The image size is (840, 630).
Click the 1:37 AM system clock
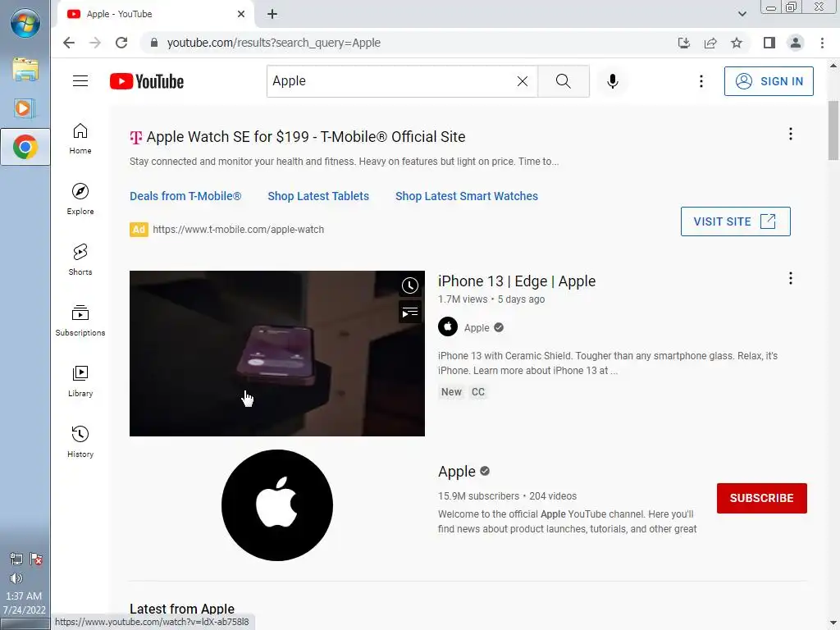click(24, 596)
